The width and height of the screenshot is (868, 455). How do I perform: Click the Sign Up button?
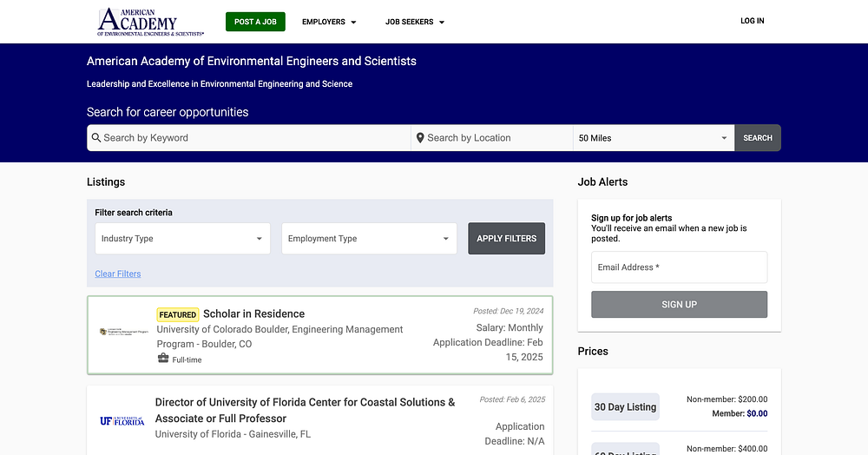[680, 305]
